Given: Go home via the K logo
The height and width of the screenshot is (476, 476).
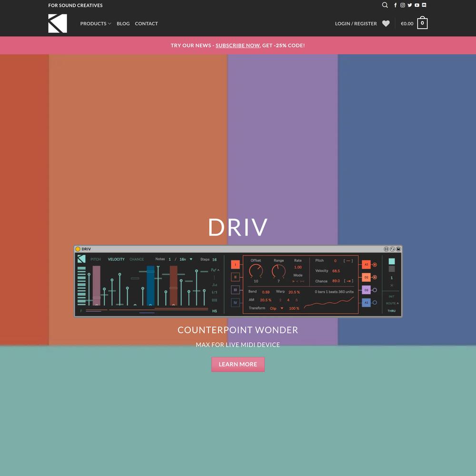Looking at the screenshot, I should pyautogui.click(x=58, y=23).
